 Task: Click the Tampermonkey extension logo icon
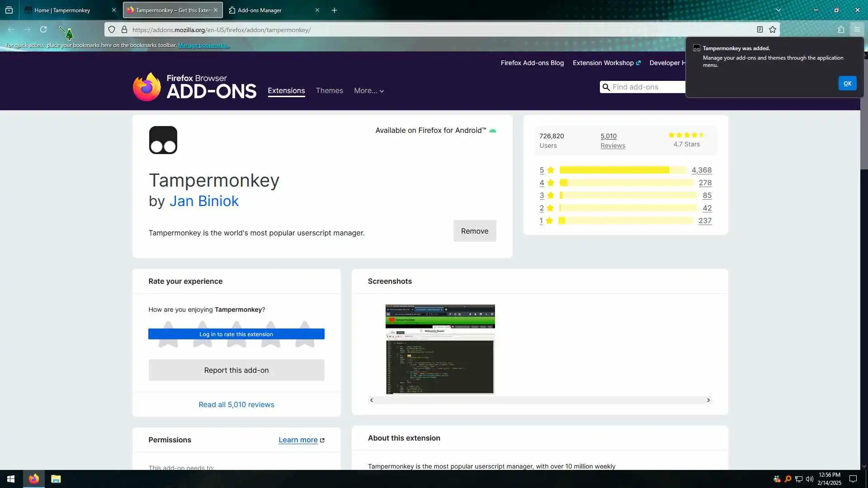(x=163, y=140)
